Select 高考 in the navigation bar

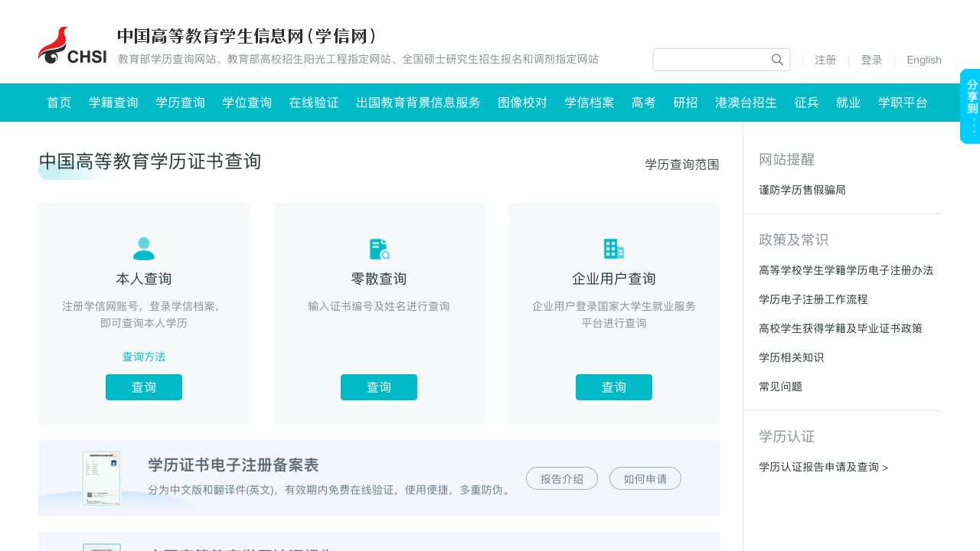pyautogui.click(x=644, y=103)
